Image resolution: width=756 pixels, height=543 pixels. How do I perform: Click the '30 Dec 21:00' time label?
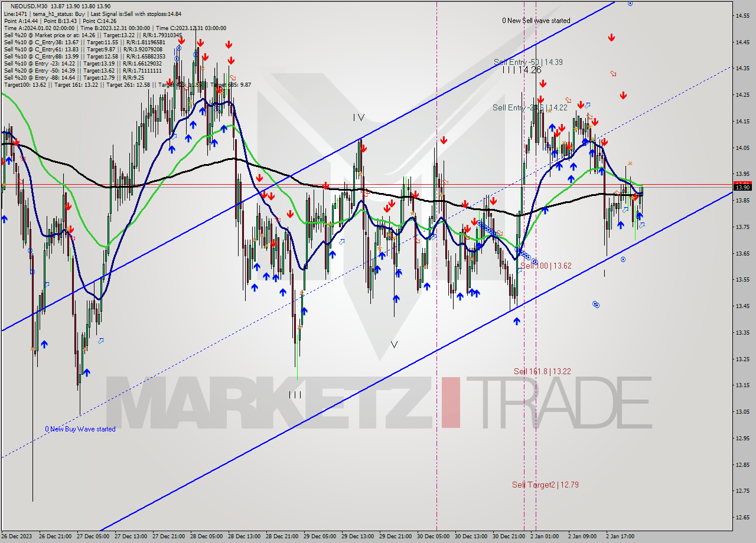coord(509,537)
